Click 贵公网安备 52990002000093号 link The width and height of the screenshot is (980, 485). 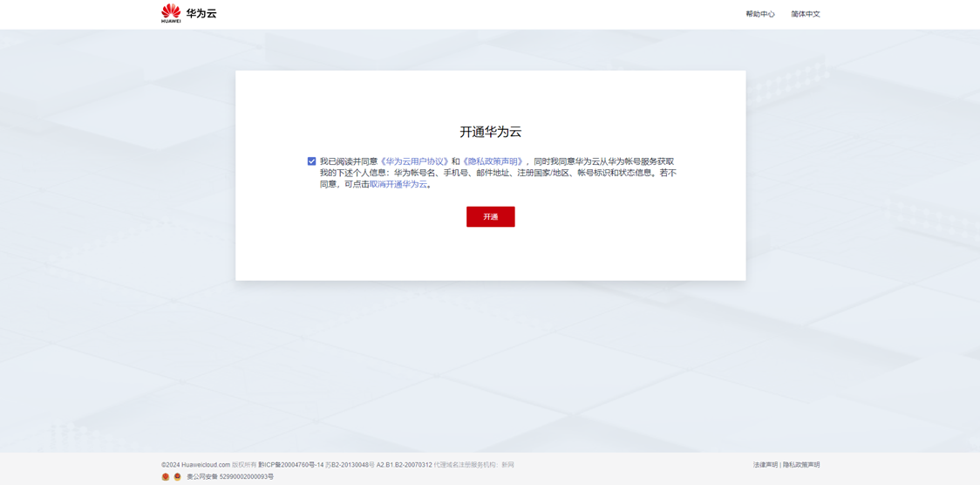click(x=230, y=476)
